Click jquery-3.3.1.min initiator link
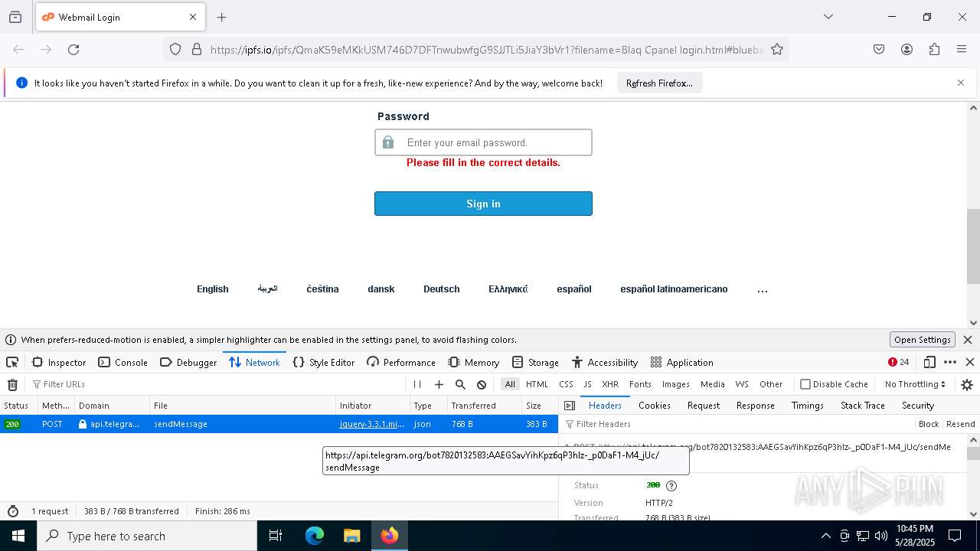The width and height of the screenshot is (980, 551). (372, 424)
